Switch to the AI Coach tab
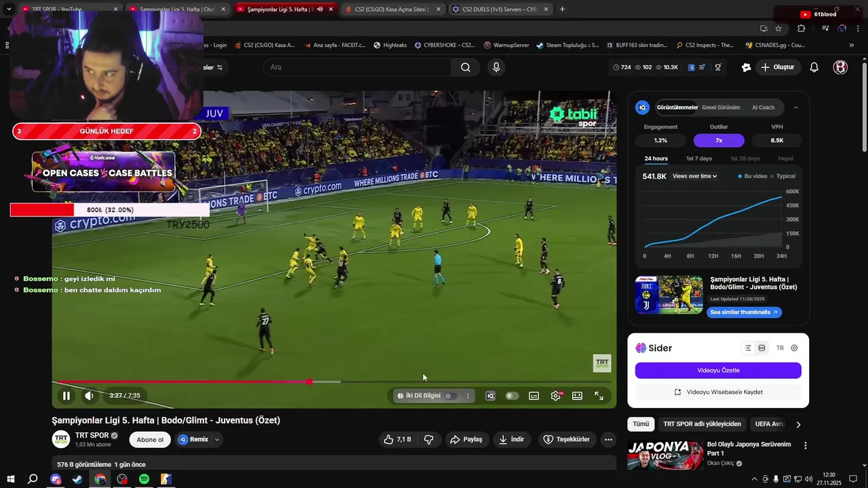 click(763, 107)
